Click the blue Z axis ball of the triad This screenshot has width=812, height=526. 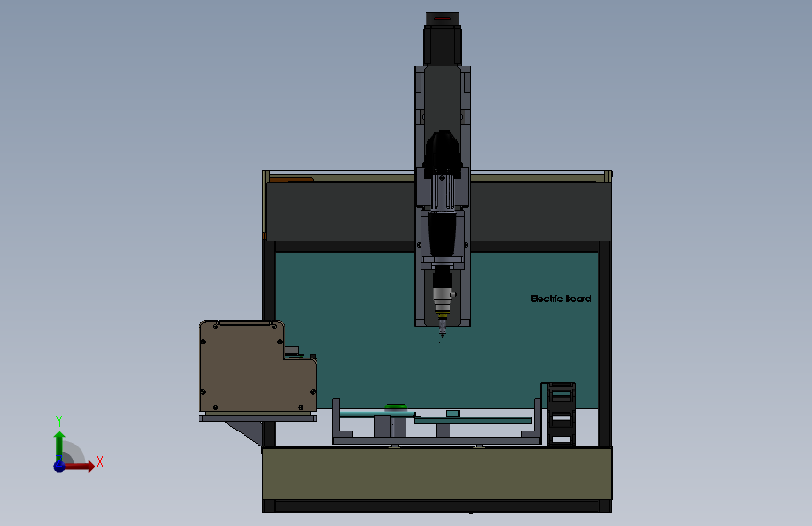coord(59,466)
